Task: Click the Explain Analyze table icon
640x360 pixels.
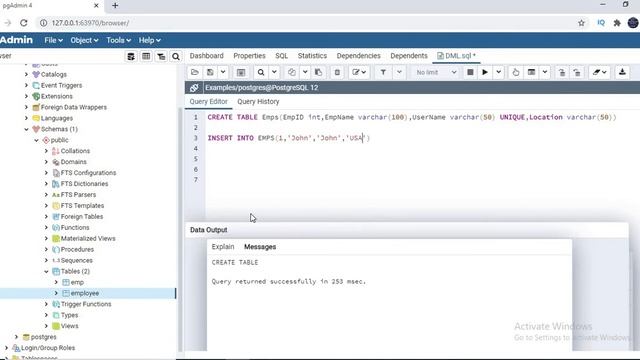Action: (531, 72)
